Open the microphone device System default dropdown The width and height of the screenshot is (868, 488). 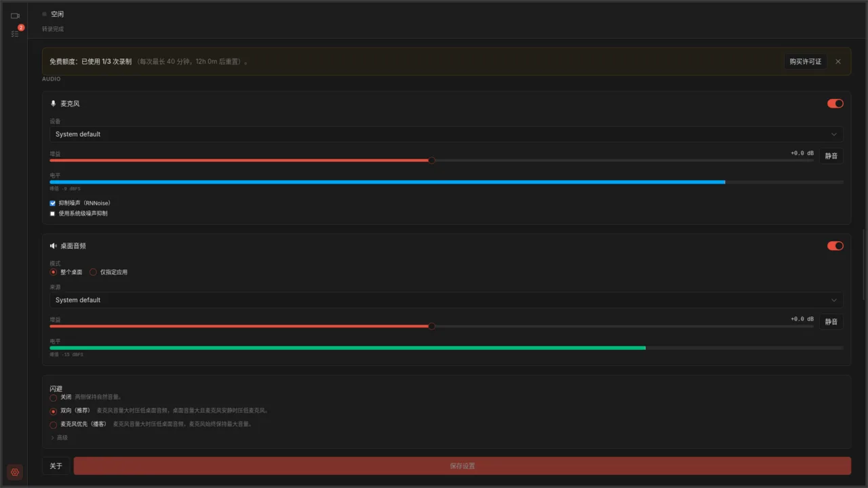click(x=446, y=134)
